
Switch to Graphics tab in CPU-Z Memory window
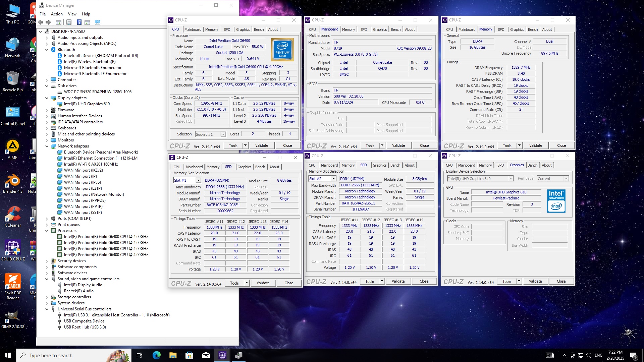coord(517,29)
